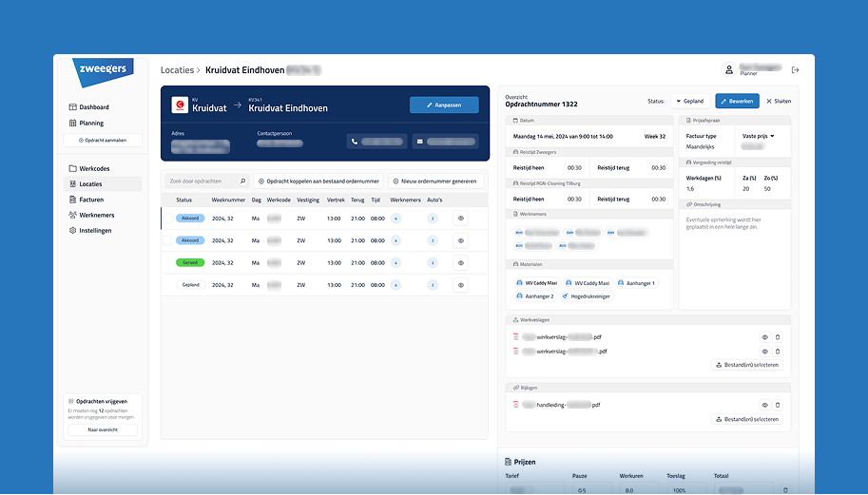
Task: Delete the first werkverslag PDF file
Action: (777, 337)
